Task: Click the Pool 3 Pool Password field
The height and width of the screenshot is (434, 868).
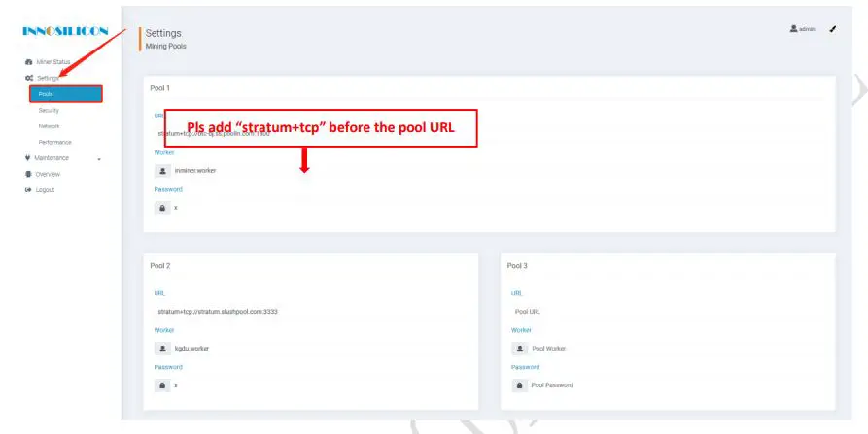Action: pos(676,385)
